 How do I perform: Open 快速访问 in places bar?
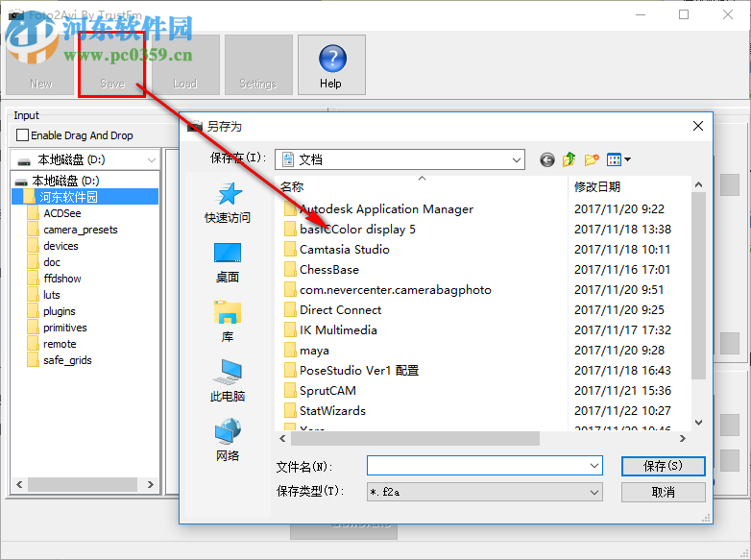(x=228, y=203)
